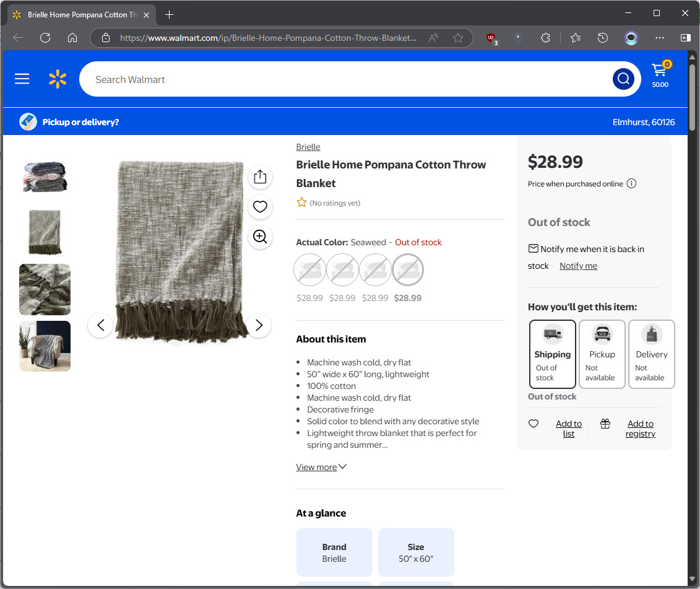This screenshot has width=700, height=589.
Task: Toggle the browser sidebar icon
Action: click(686, 38)
